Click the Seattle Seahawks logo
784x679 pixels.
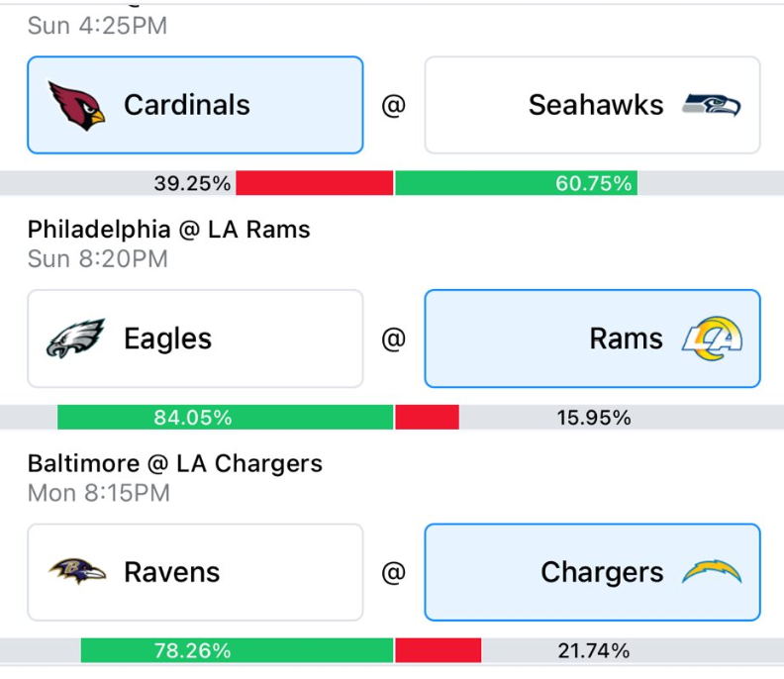[x=712, y=105]
